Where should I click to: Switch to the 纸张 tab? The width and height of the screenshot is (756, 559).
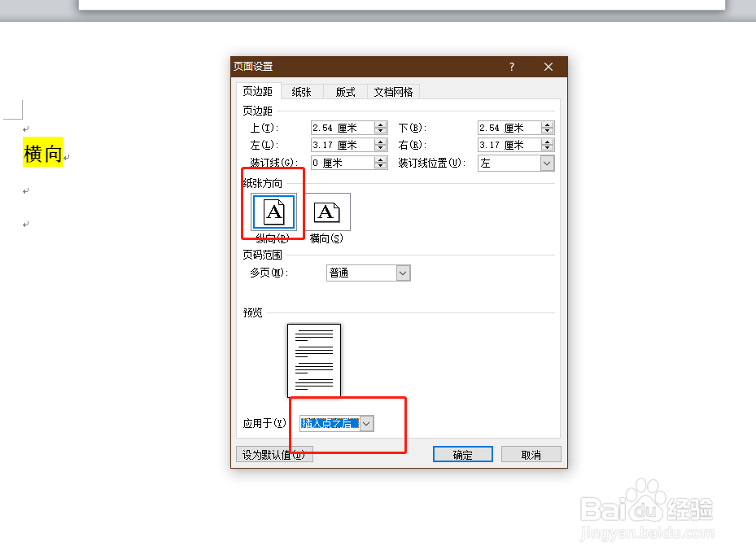[x=301, y=91]
